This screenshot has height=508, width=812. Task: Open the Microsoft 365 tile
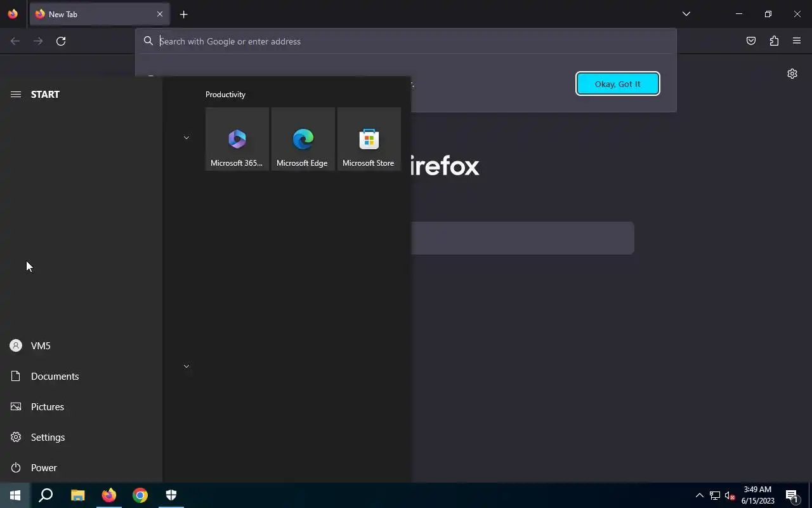click(x=237, y=138)
